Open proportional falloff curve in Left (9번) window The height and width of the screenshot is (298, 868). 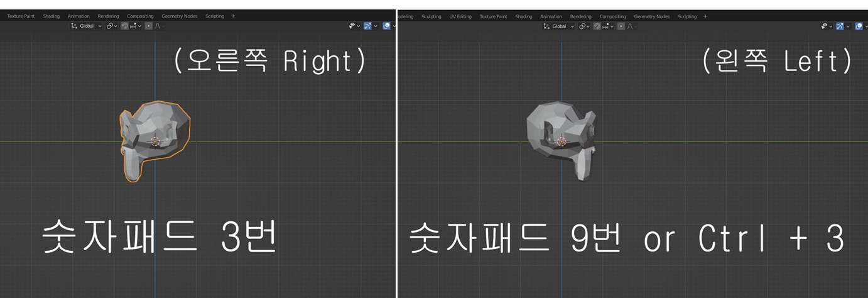(631, 26)
